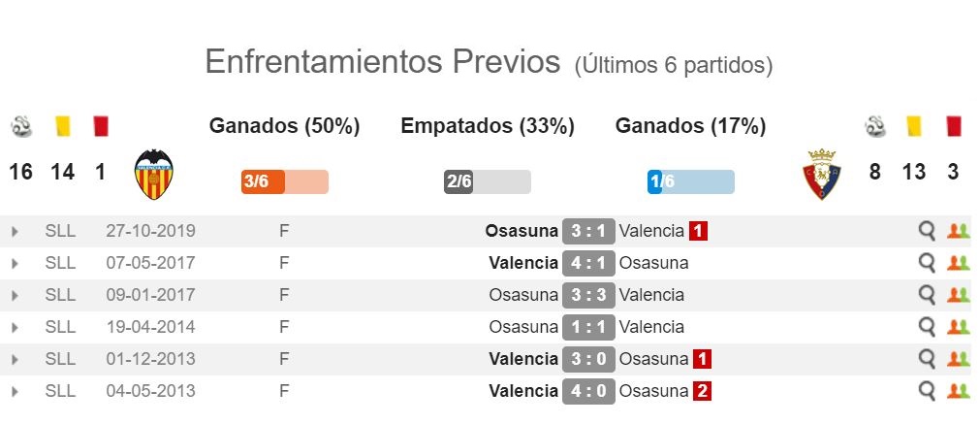Click the 3 : 1 score button

(588, 231)
